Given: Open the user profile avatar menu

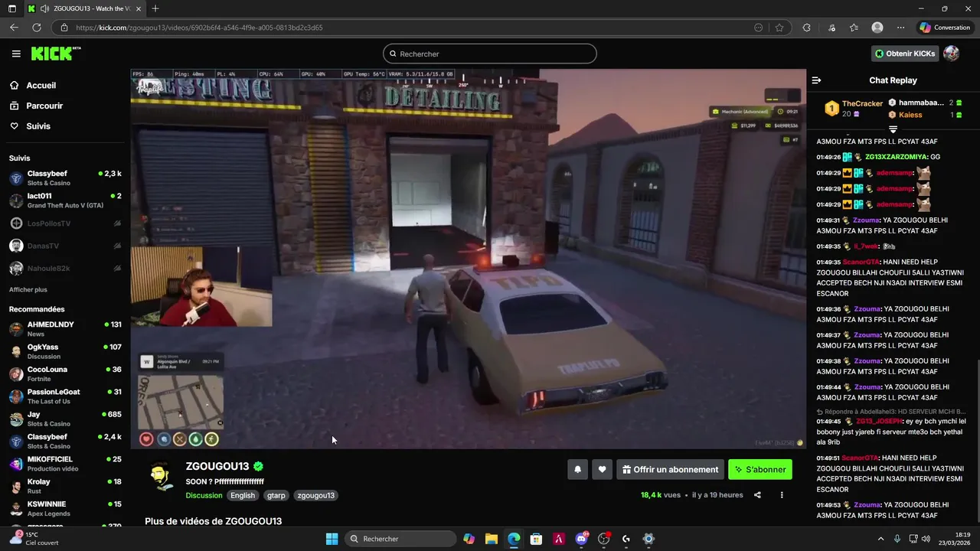Looking at the screenshot, I should point(951,54).
